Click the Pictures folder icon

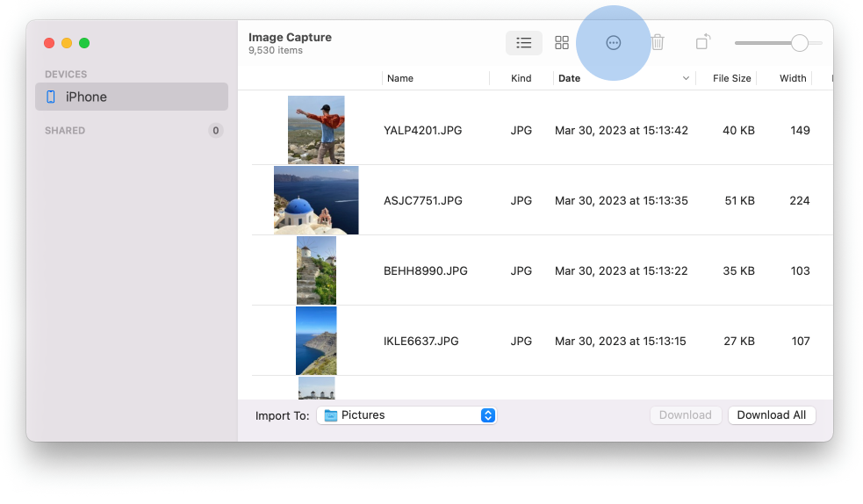point(331,415)
